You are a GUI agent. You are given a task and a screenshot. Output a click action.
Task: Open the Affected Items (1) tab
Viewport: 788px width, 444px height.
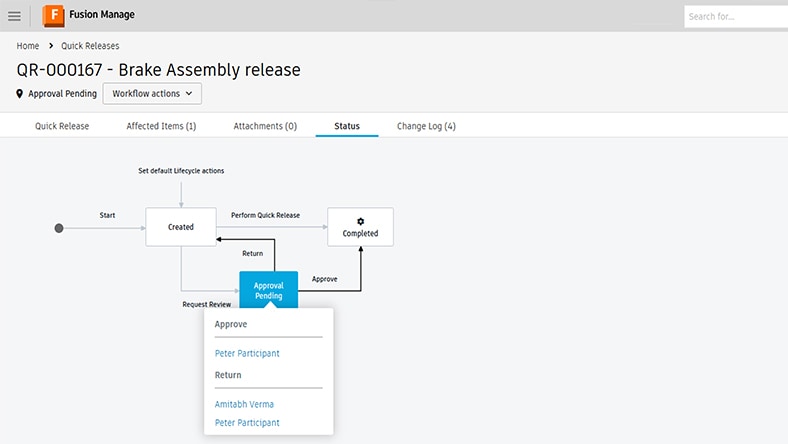(x=161, y=126)
